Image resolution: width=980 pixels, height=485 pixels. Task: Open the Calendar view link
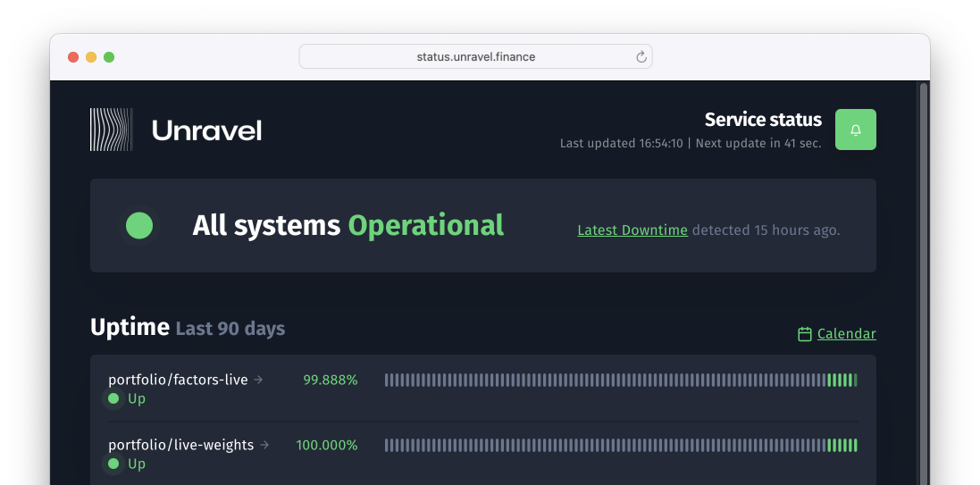click(x=846, y=334)
